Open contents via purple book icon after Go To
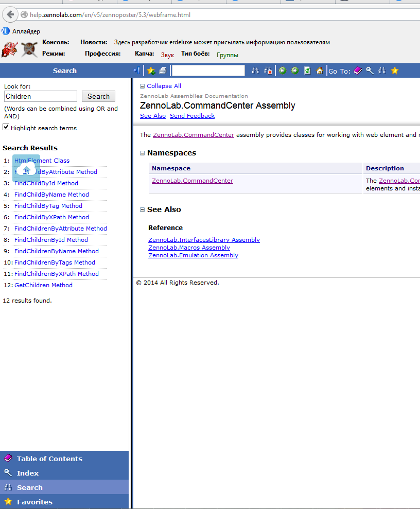This screenshot has height=509, width=420. [358, 71]
